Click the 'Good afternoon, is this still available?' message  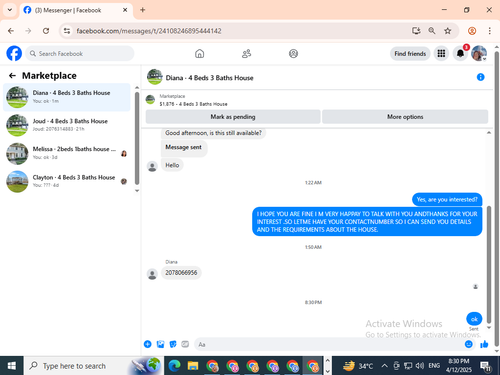coord(213,133)
